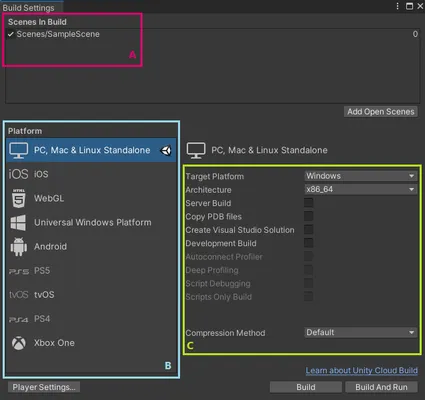The height and width of the screenshot is (400, 425).
Task: Click the Build And Run button
Action: [381, 387]
